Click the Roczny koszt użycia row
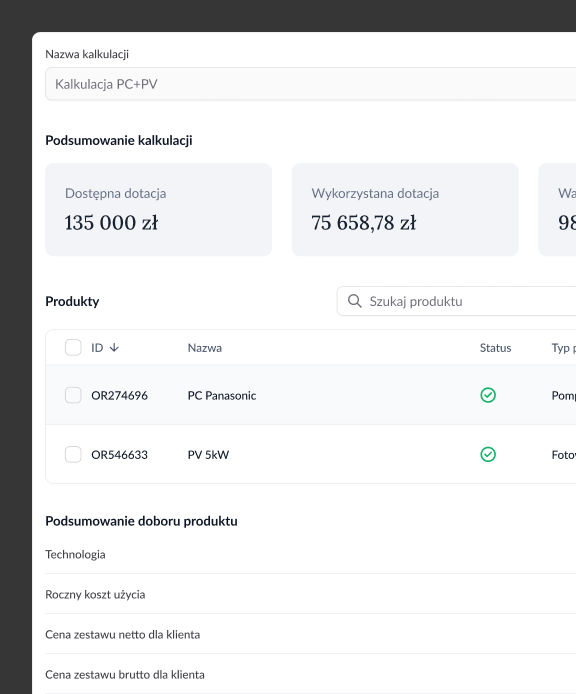This screenshot has height=694, width=576. [310, 594]
